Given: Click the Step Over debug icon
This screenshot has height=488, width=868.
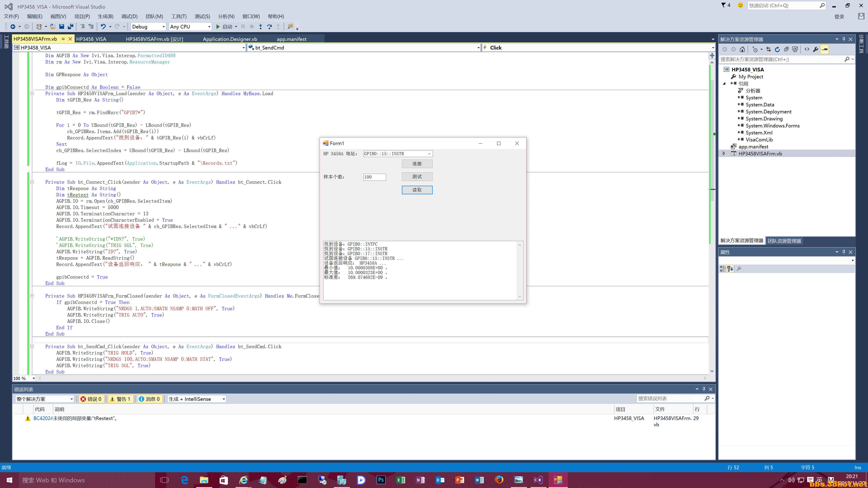Looking at the screenshot, I should pyautogui.click(x=269, y=27).
